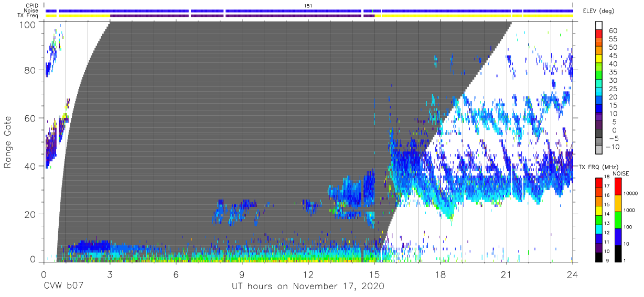Image resolution: width=644 pixels, height=297 pixels.
Task: Click the white top box of elevation colorbar
Action: coord(599,26)
